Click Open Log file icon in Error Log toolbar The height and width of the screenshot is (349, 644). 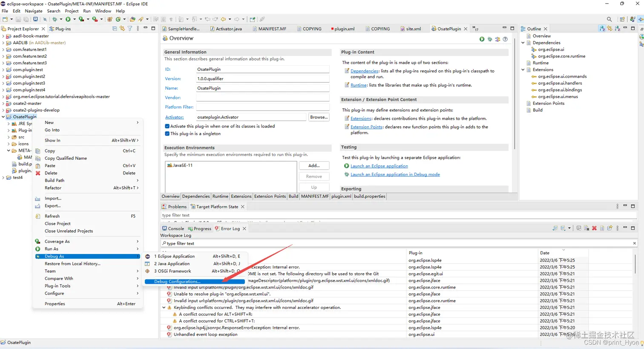602,228
